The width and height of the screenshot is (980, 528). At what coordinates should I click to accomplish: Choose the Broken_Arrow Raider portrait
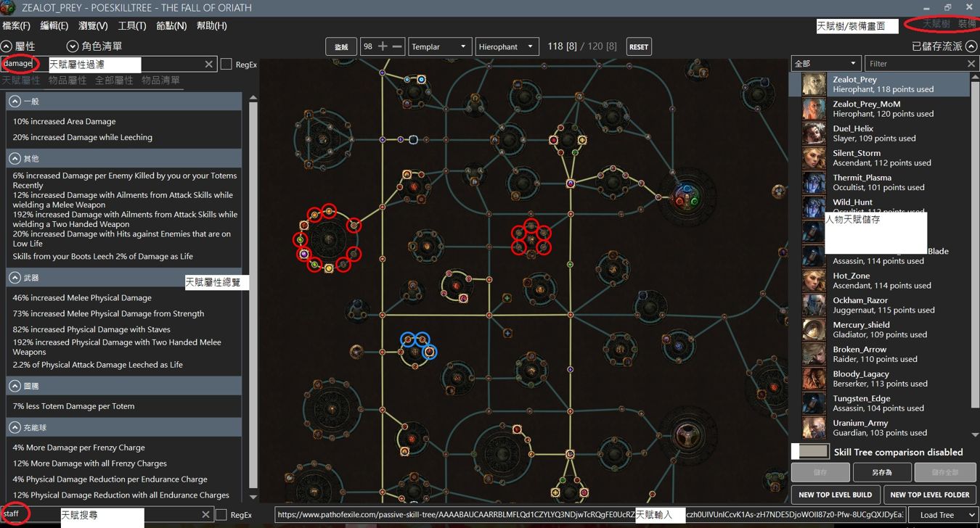pos(814,355)
